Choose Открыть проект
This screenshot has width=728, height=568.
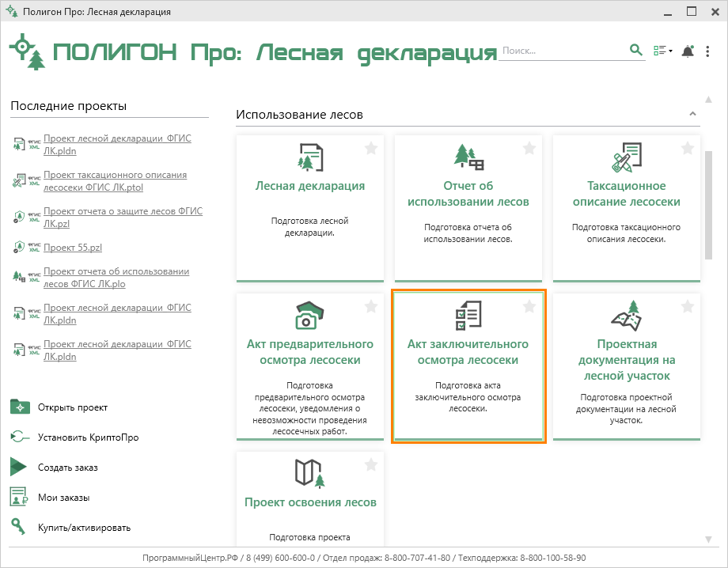point(73,407)
